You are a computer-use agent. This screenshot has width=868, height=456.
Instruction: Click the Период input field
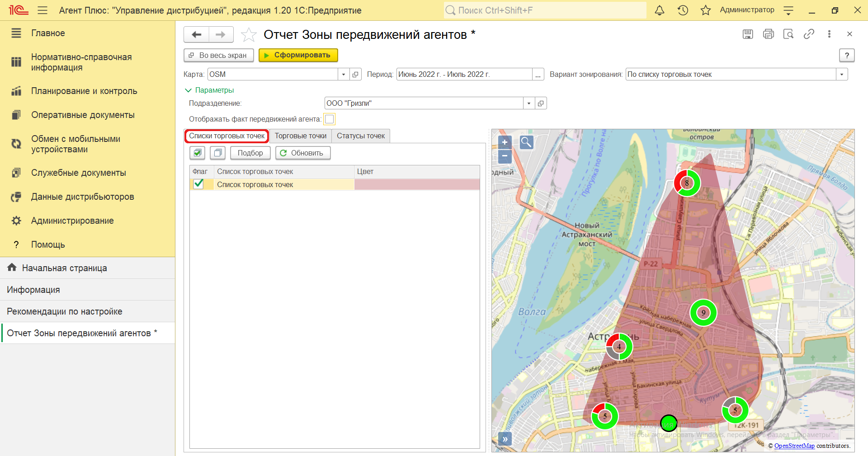(x=464, y=74)
